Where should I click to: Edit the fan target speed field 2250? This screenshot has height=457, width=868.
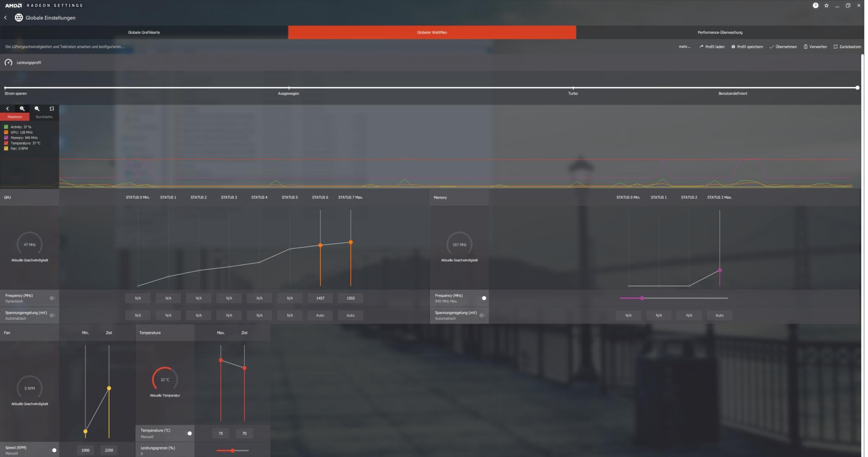coord(109,450)
